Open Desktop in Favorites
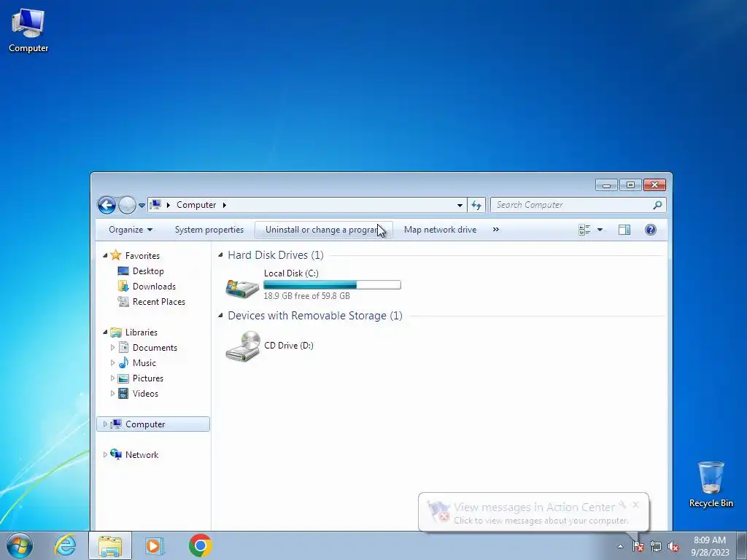747x560 pixels. coord(148,271)
